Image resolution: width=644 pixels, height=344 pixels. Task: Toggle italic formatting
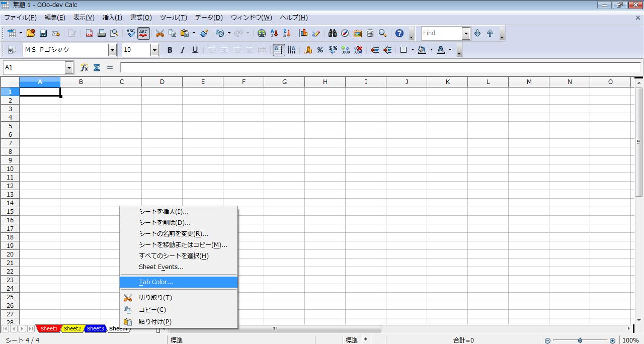pyautogui.click(x=182, y=50)
